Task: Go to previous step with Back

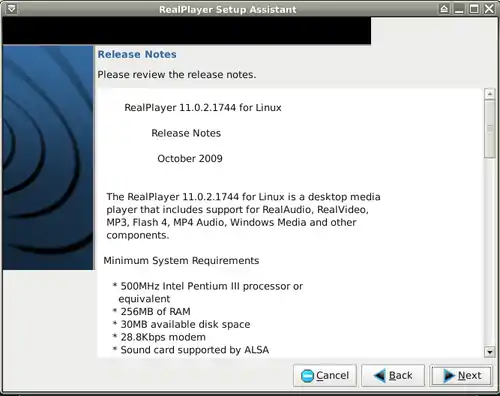Action: point(393,376)
